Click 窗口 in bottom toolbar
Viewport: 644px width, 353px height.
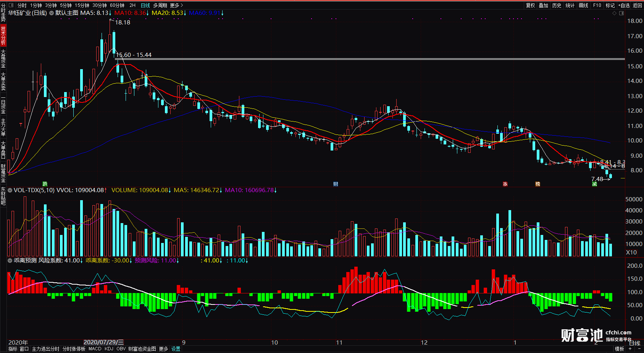[x=24, y=349]
